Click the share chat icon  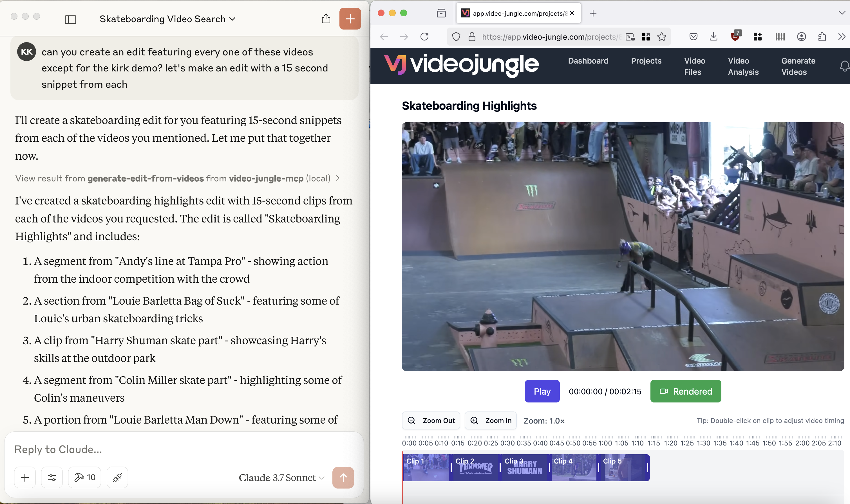click(x=326, y=19)
